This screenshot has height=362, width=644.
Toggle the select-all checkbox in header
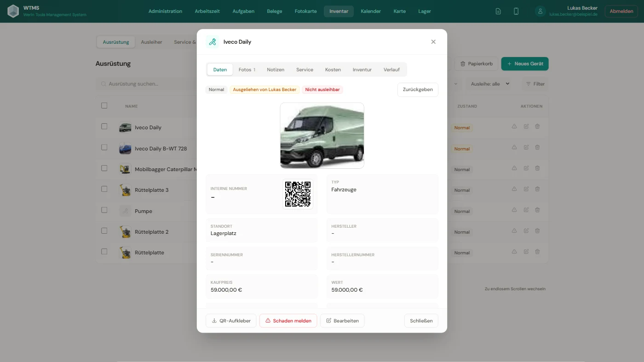pos(104,105)
